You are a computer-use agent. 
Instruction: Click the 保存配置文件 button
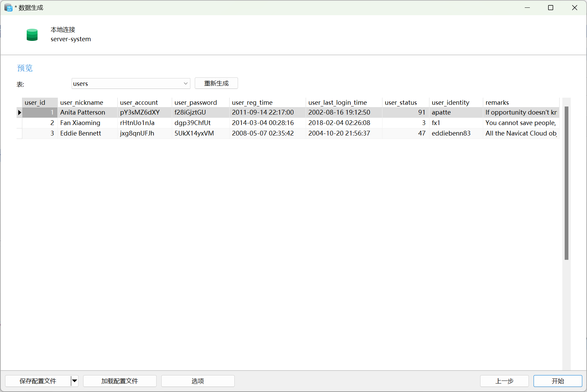38,381
